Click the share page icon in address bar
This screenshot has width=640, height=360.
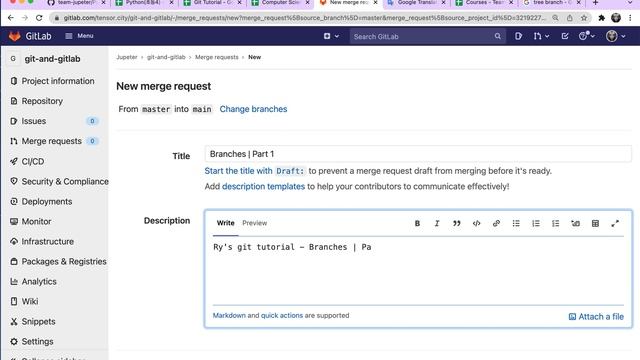pos(570,18)
